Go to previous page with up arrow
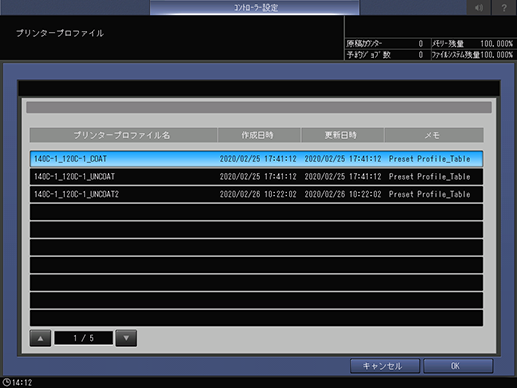 coord(40,338)
